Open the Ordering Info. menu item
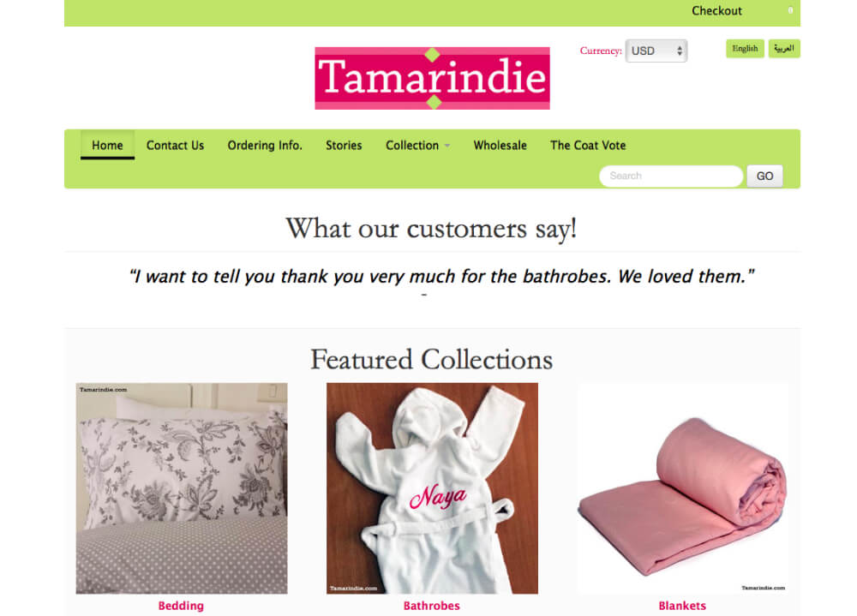The height and width of the screenshot is (616, 857). (265, 146)
